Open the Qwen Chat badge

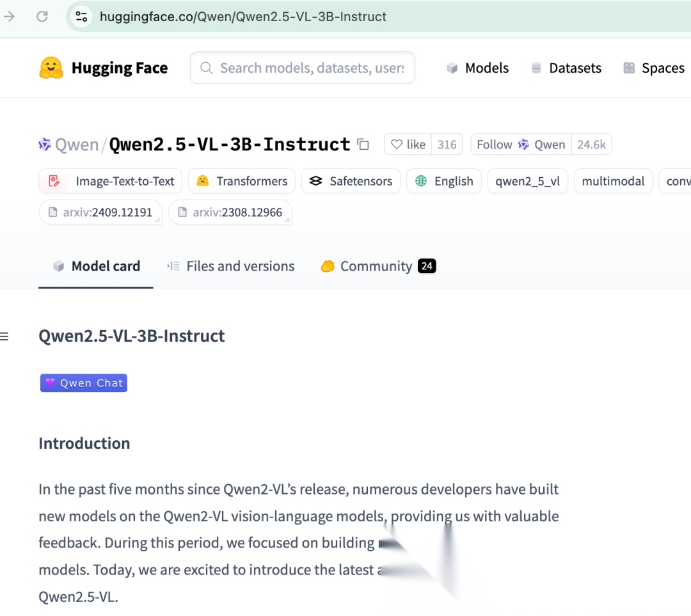tap(84, 383)
